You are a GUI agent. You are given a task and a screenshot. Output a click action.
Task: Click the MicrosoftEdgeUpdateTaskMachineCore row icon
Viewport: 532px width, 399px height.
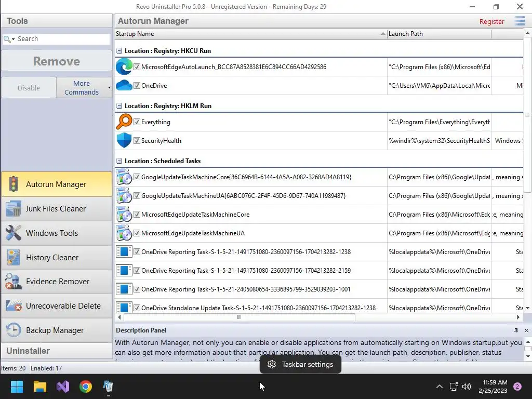[124, 214]
